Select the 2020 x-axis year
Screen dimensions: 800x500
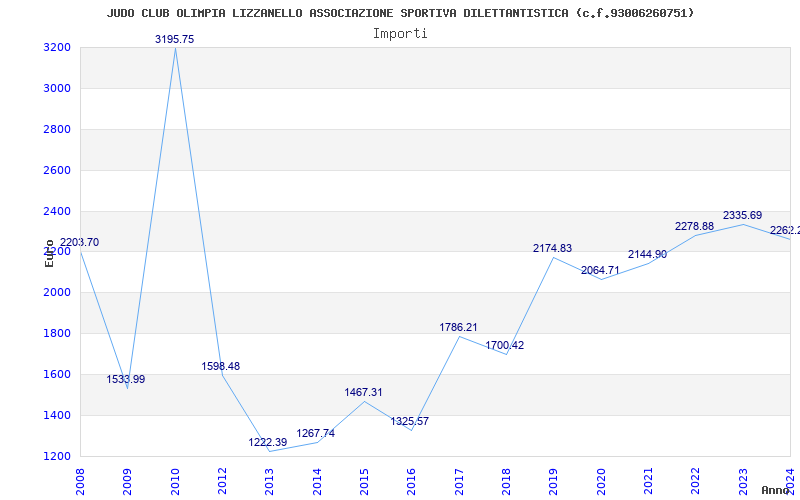(x=601, y=482)
